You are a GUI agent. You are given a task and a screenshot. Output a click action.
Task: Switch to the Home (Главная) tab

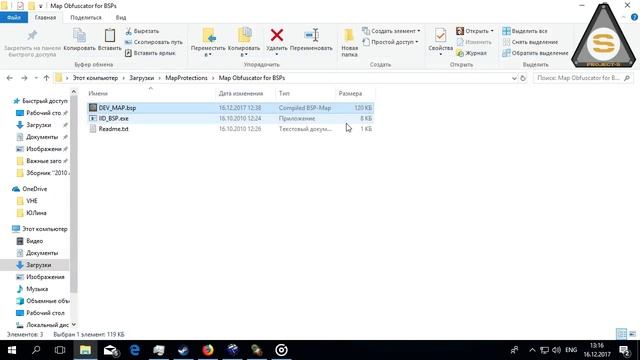45,18
